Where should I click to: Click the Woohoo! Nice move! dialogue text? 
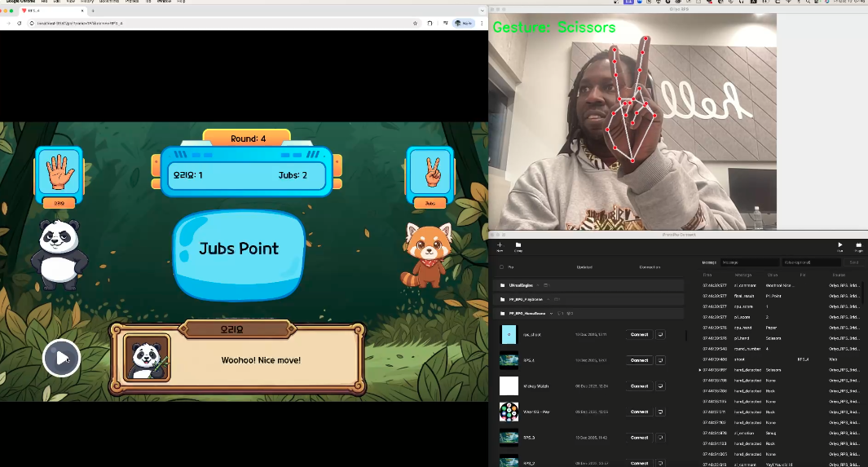[x=261, y=360]
